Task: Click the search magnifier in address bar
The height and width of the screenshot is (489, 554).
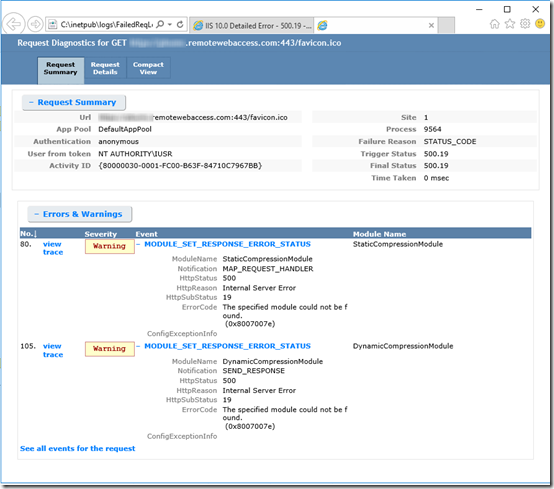Action: pyautogui.click(x=160, y=24)
